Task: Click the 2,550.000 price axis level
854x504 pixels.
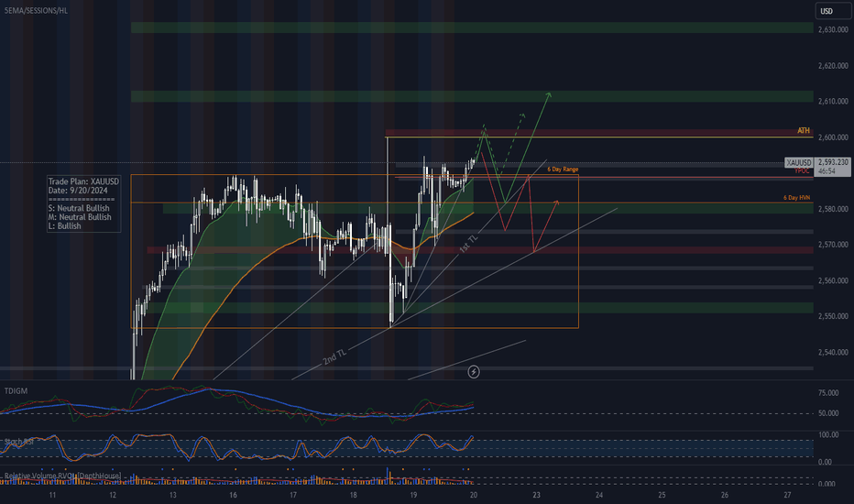Action: (833, 316)
